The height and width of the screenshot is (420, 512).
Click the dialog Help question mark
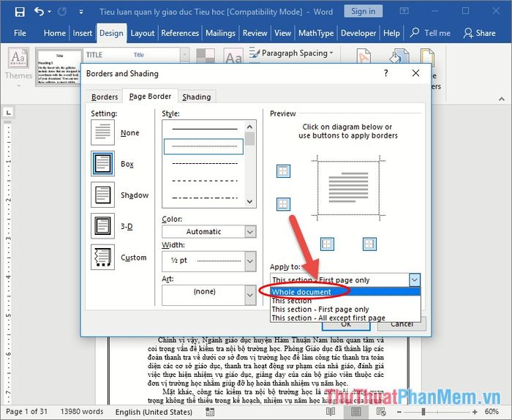point(386,73)
